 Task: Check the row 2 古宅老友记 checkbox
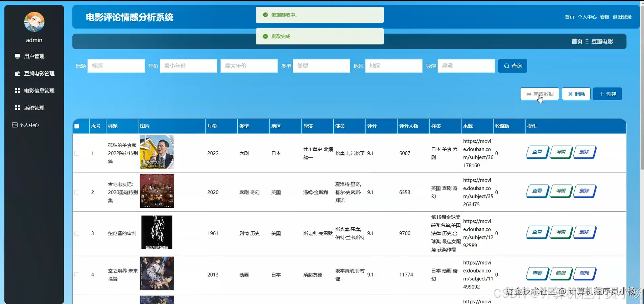77,193
